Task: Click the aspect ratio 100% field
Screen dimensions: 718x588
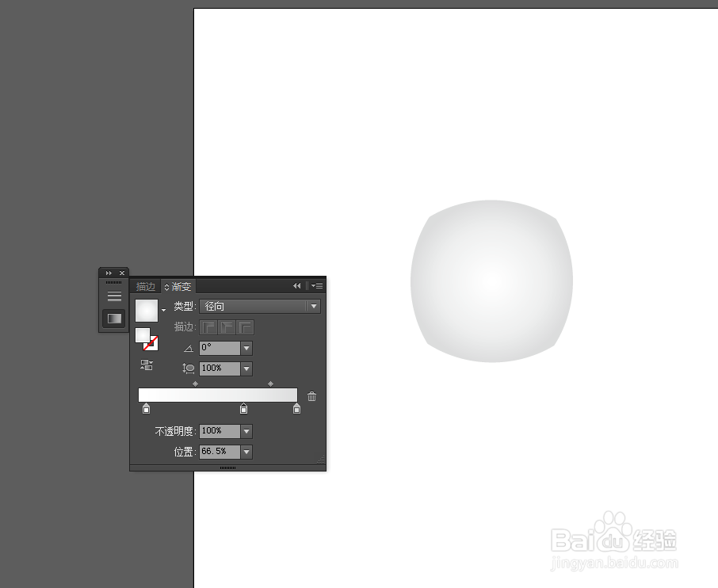Action: 220,368
